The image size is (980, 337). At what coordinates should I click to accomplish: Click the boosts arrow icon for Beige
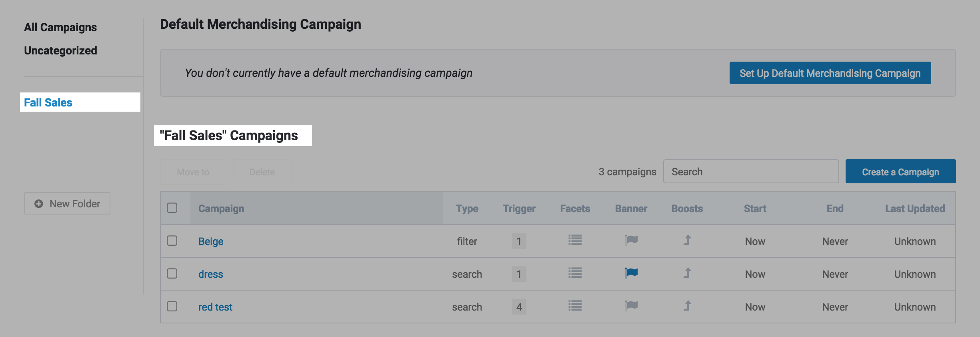coord(687,240)
